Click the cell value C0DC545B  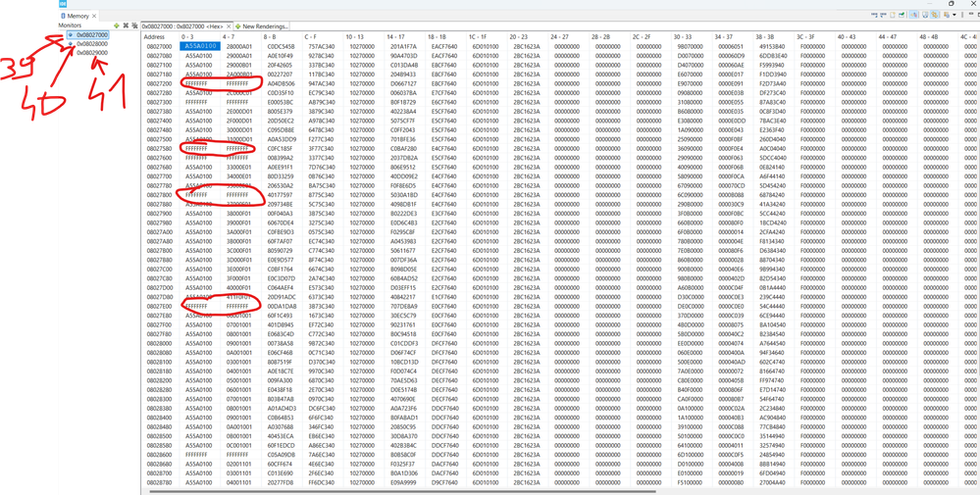click(281, 46)
